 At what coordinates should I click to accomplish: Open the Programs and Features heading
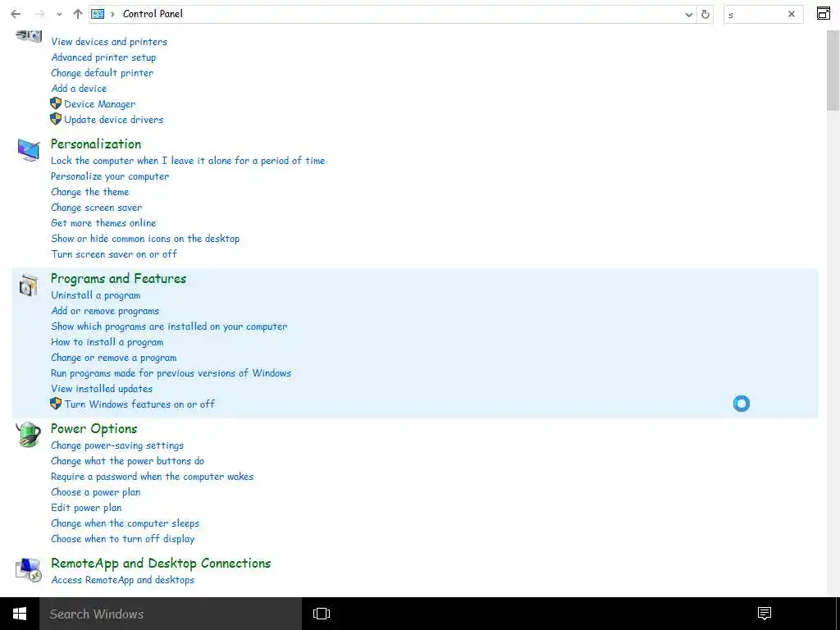[x=118, y=279]
